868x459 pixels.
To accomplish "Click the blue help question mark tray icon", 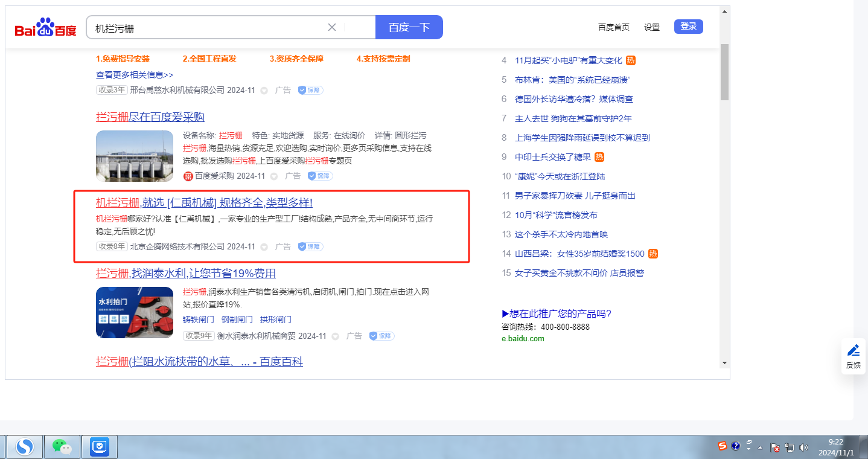I will [735, 446].
